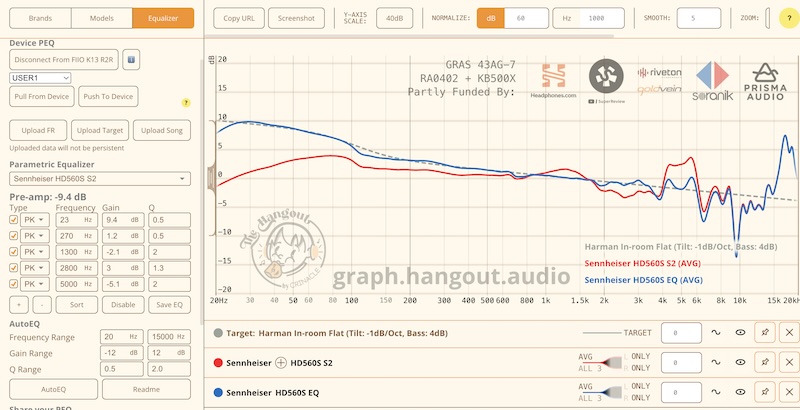Toggle baseline wave icon for Target row
Screen dimensions: 800x410
[715, 332]
